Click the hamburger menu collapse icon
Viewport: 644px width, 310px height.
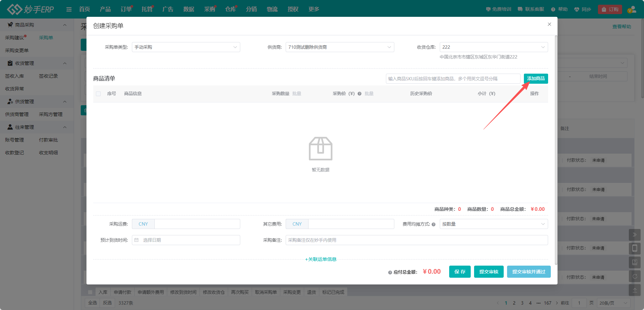click(x=69, y=9)
